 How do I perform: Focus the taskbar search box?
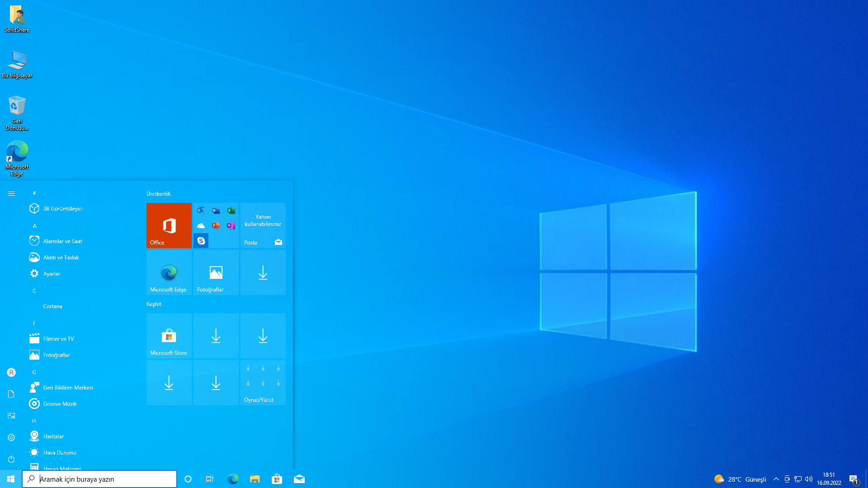pyautogui.click(x=99, y=479)
